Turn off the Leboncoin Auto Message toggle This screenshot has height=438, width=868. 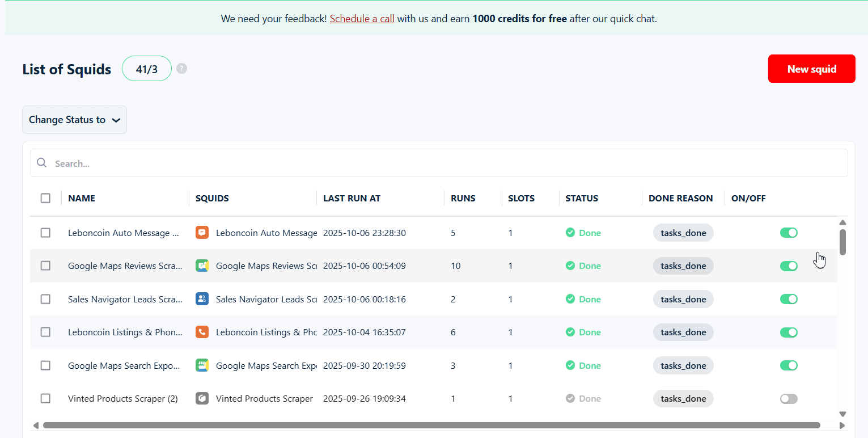[x=789, y=233]
